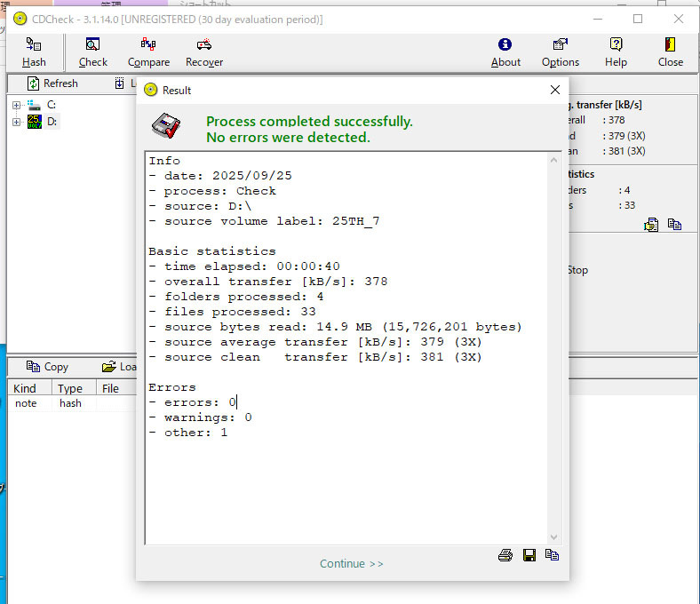Select the D: drive in tree

coord(52,122)
